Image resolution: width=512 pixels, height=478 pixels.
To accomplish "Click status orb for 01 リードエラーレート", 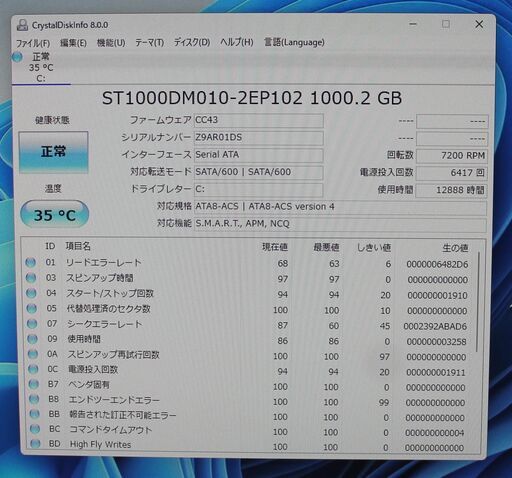I will pyautogui.click(x=31, y=263).
